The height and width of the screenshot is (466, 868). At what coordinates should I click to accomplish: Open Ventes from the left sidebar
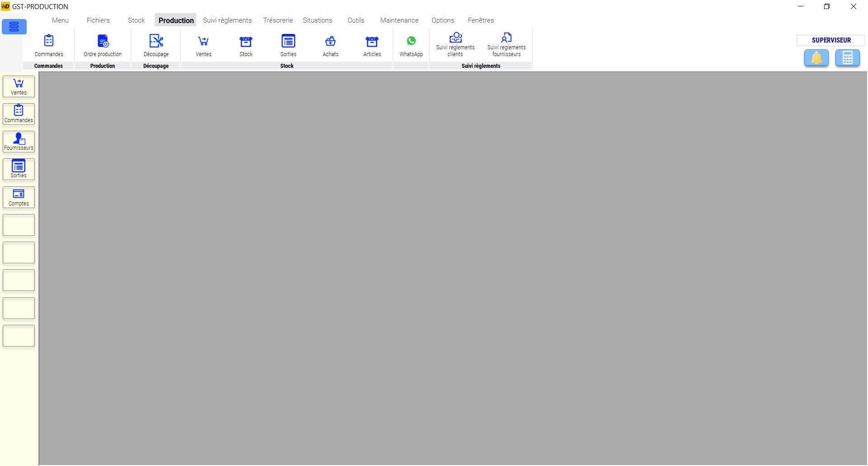[x=19, y=86]
